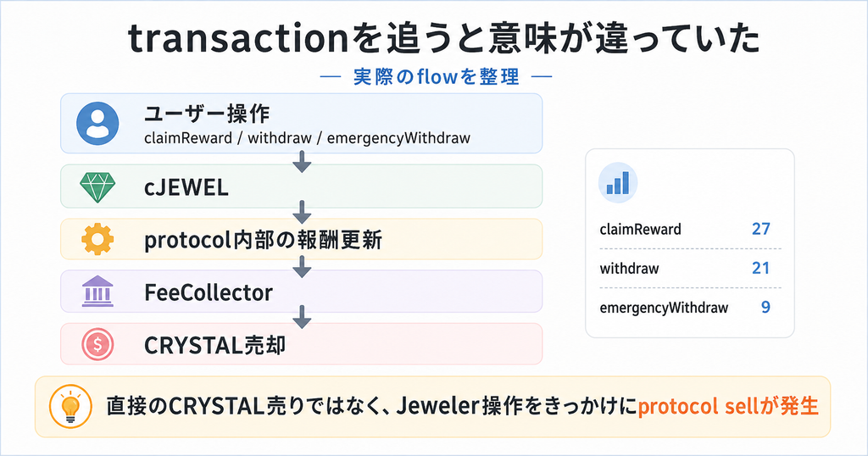Image resolution: width=868 pixels, height=456 pixels.
Task: Click the CRYSTAL売却 box label
Action: [x=214, y=345]
